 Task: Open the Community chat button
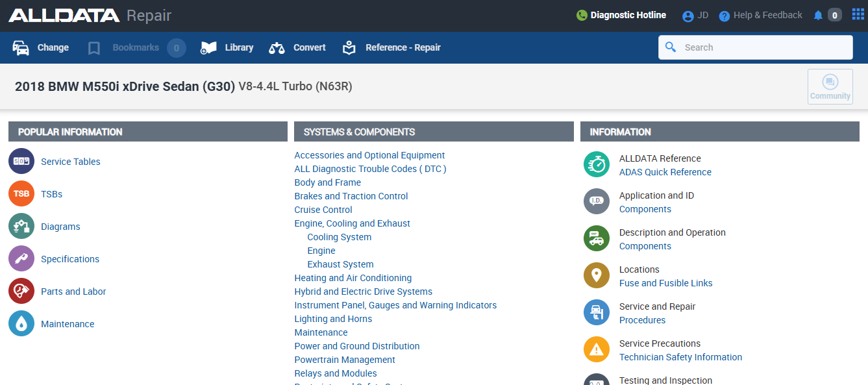(830, 87)
